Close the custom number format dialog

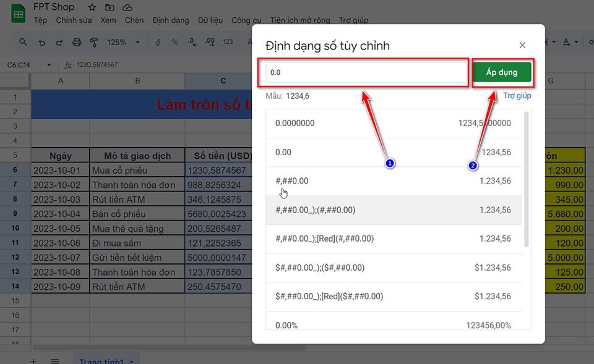(x=522, y=45)
